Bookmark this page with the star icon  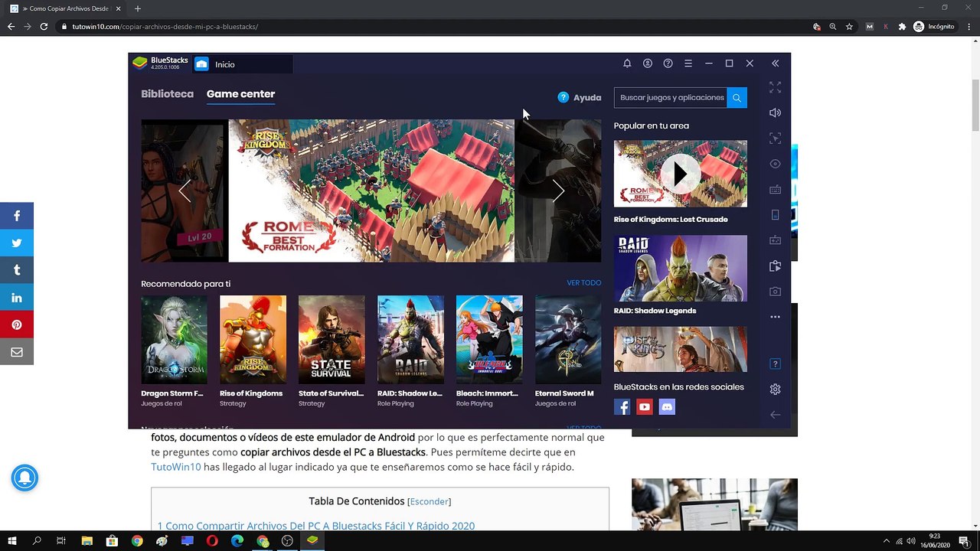point(849,27)
